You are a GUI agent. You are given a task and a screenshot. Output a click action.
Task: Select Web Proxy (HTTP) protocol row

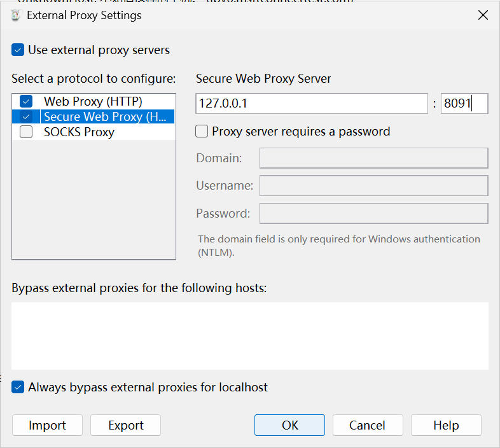(x=93, y=101)
